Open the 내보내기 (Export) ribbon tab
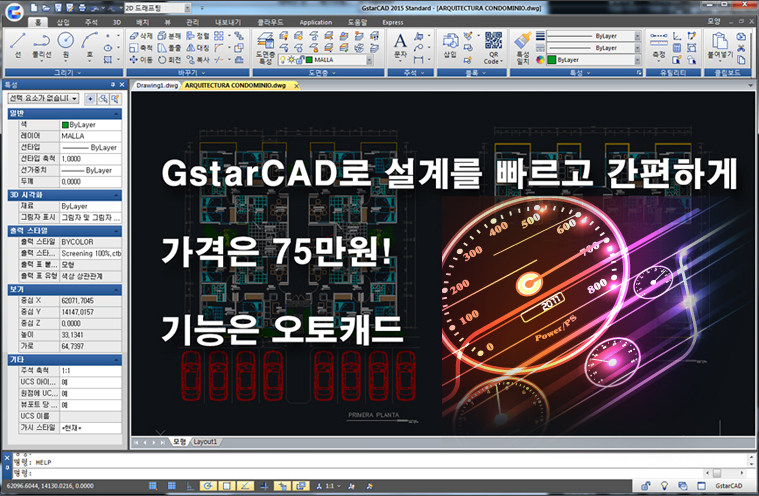 228,22
